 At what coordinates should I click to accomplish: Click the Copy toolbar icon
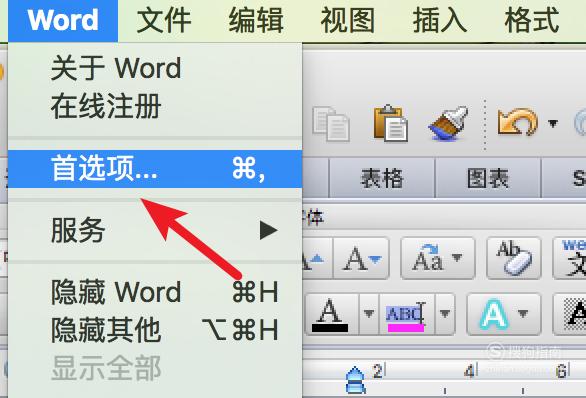[331, 124]
